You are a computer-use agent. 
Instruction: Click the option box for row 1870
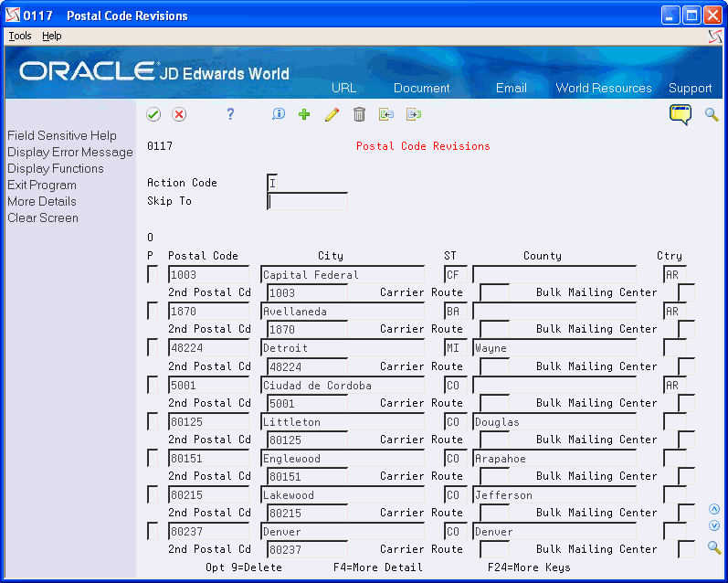click(x=153, y=311)
